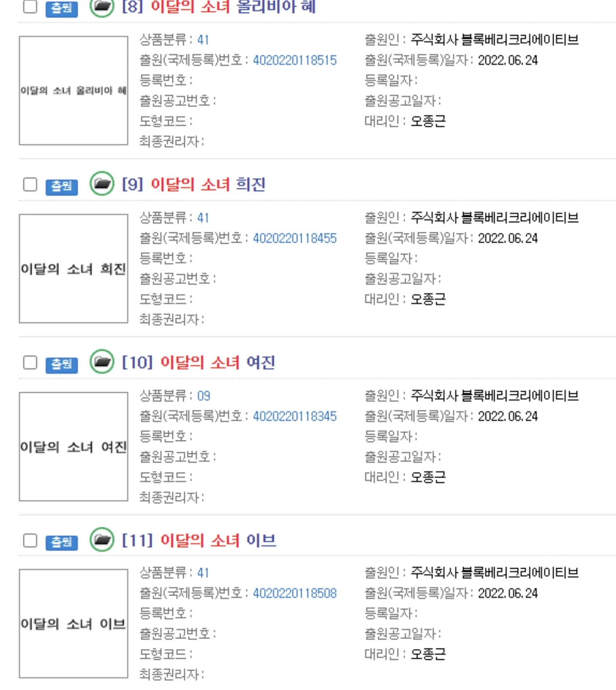Open folder icon for result 10 여진
Image resolution: width=616 pixels, height=690 pixels.
102,362
